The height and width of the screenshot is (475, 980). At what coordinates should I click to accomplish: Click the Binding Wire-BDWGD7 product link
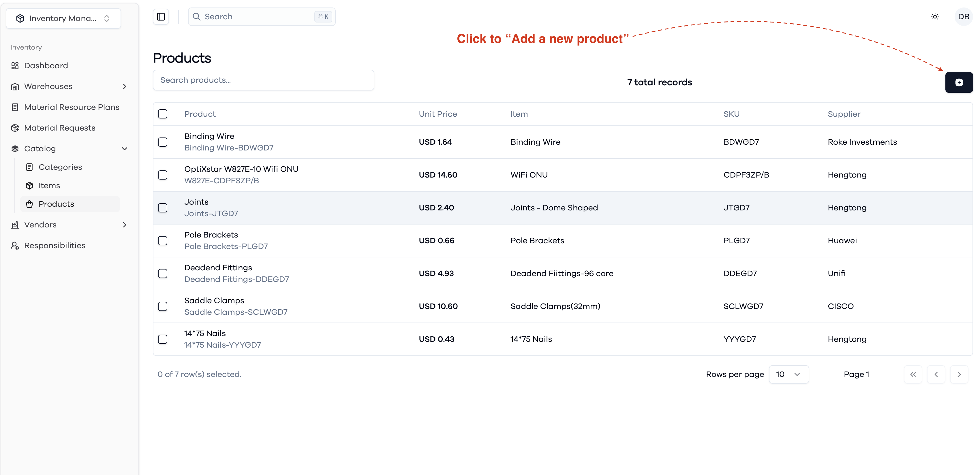click(x=229, y=148)
